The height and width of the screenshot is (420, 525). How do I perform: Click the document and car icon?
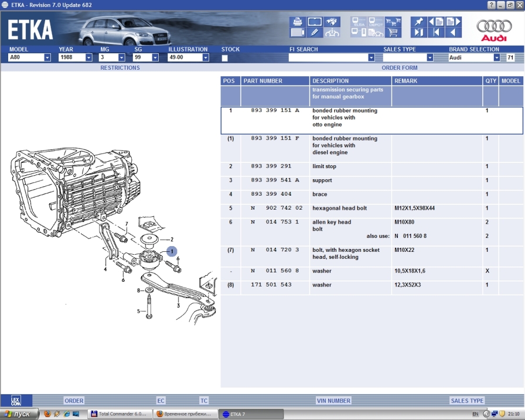[376, 32]
